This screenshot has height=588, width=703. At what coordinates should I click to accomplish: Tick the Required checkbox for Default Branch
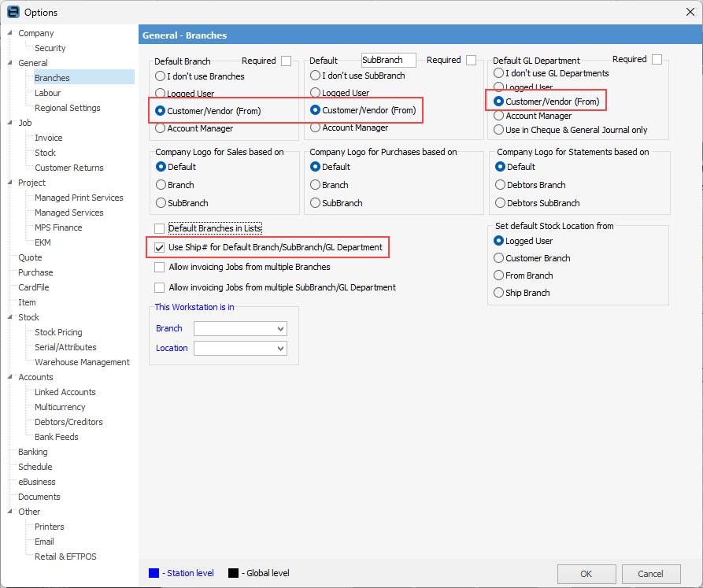click(287, 61)
